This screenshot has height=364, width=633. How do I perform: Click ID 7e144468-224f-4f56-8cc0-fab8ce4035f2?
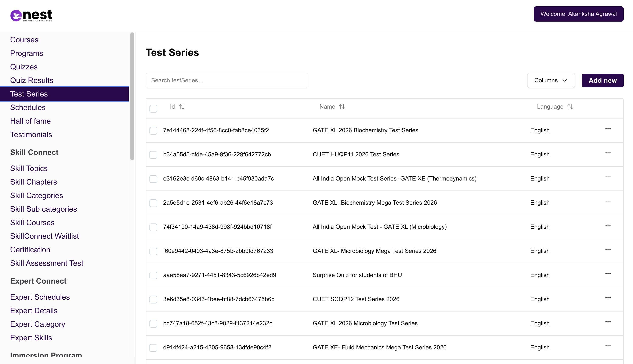(216, 130)
